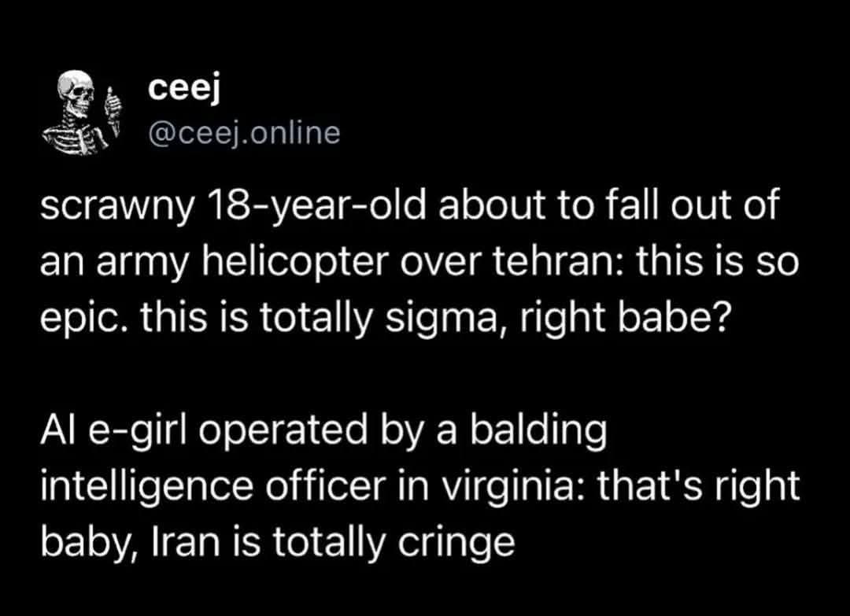The width and height of the screenshot is (850, 616).
Task: Click the @ceej.online handle
Action: click(244, 132)
